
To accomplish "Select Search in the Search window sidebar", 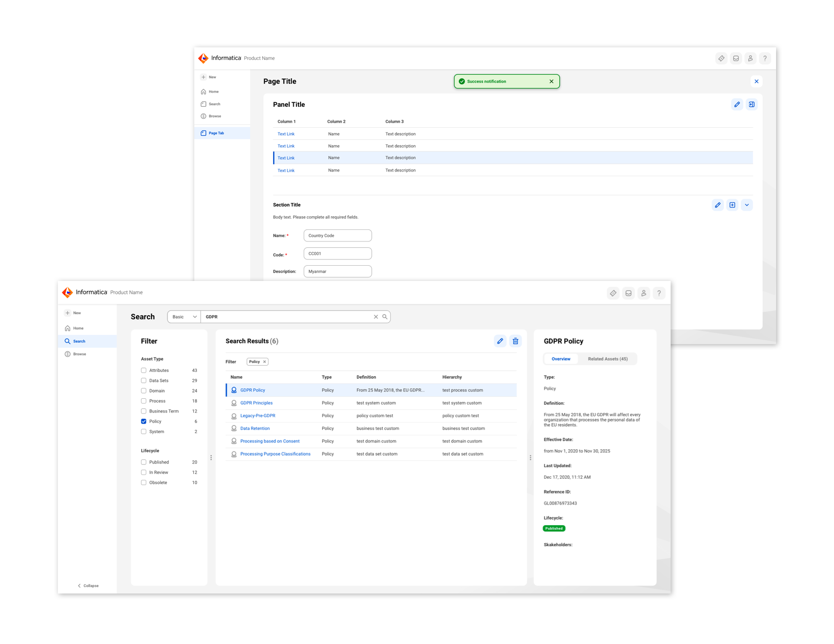I will tap(87, 341).
